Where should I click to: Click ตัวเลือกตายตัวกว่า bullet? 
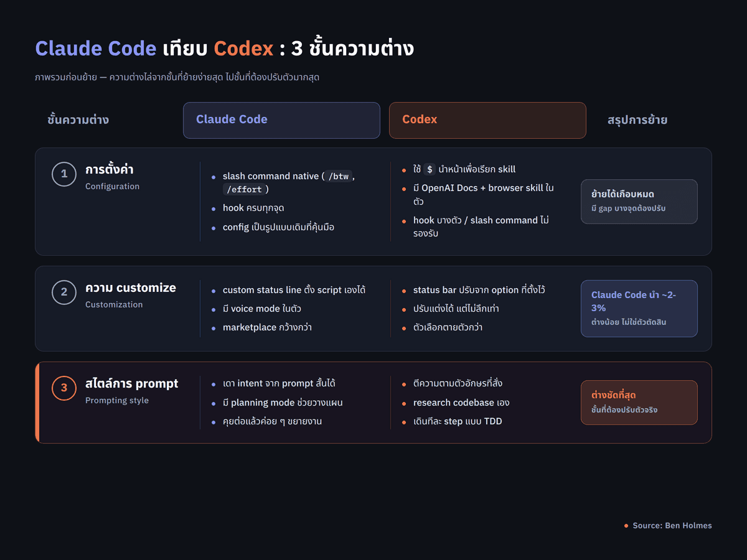(448, 327)
